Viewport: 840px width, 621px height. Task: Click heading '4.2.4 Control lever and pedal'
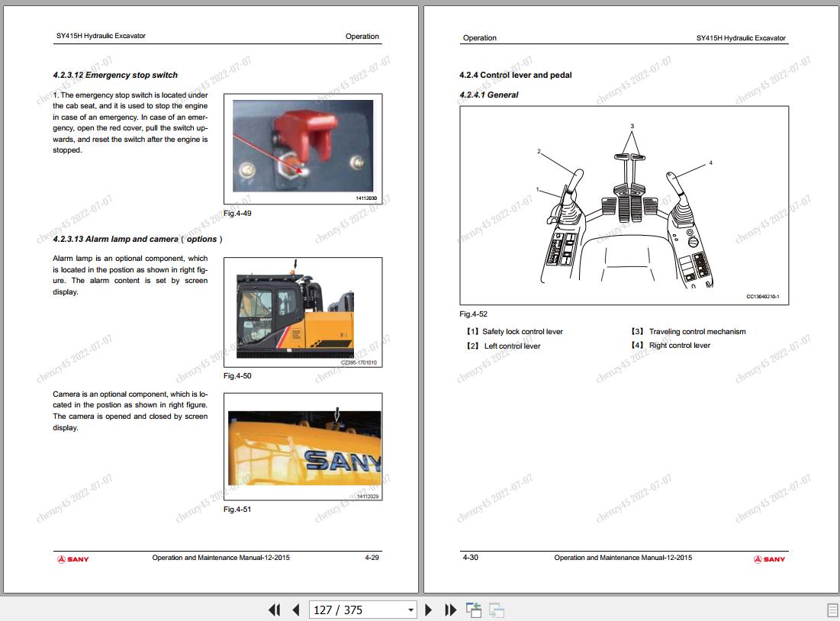515,75
